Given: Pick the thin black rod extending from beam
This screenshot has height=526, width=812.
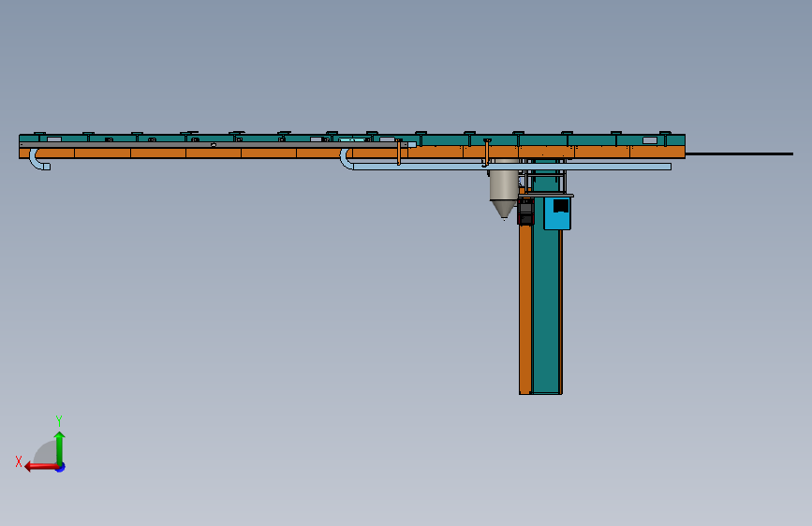Looking at the screenshot, I should [x=739, y=153].
